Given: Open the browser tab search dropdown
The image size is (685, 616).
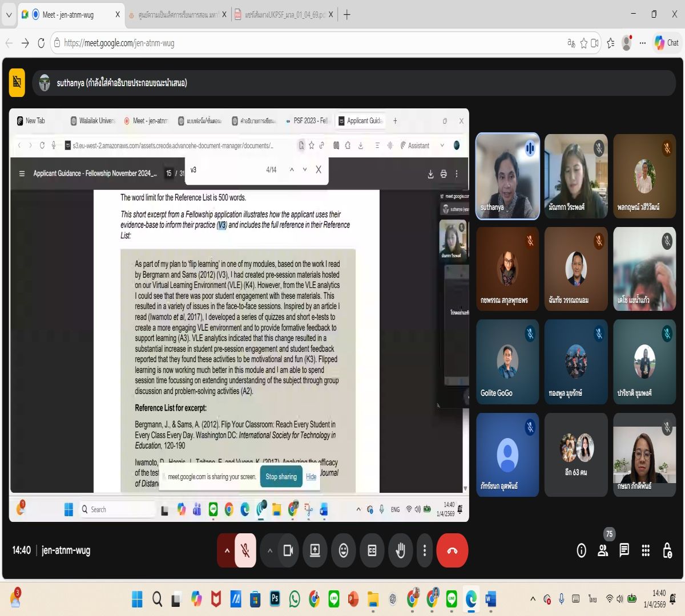Looking at the screenshot, I should (x=9, y=15).
